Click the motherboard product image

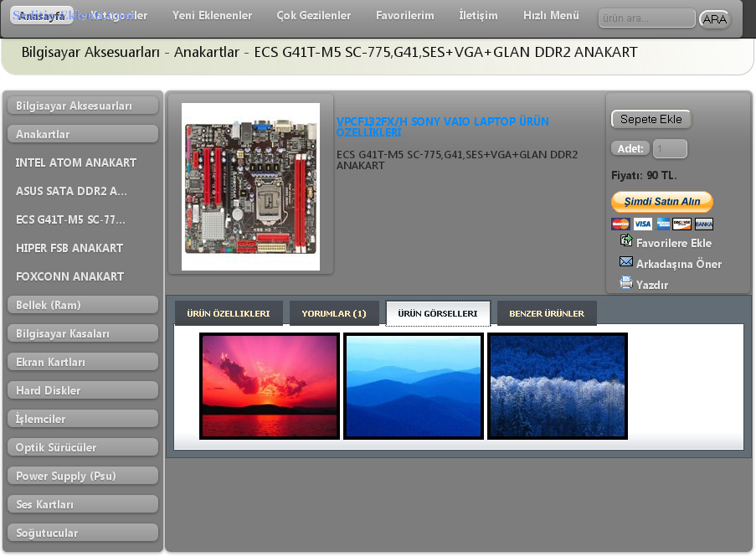(250, 186)
